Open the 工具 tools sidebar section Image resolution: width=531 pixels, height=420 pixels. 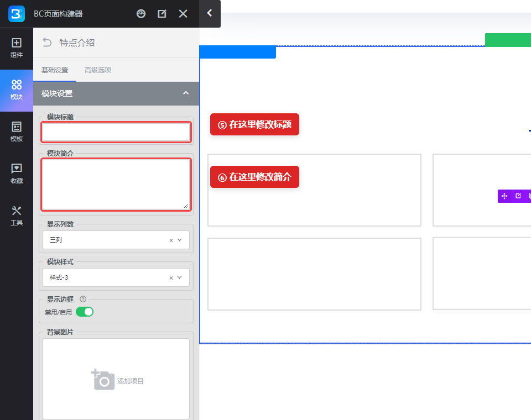(x=17, y=216)
